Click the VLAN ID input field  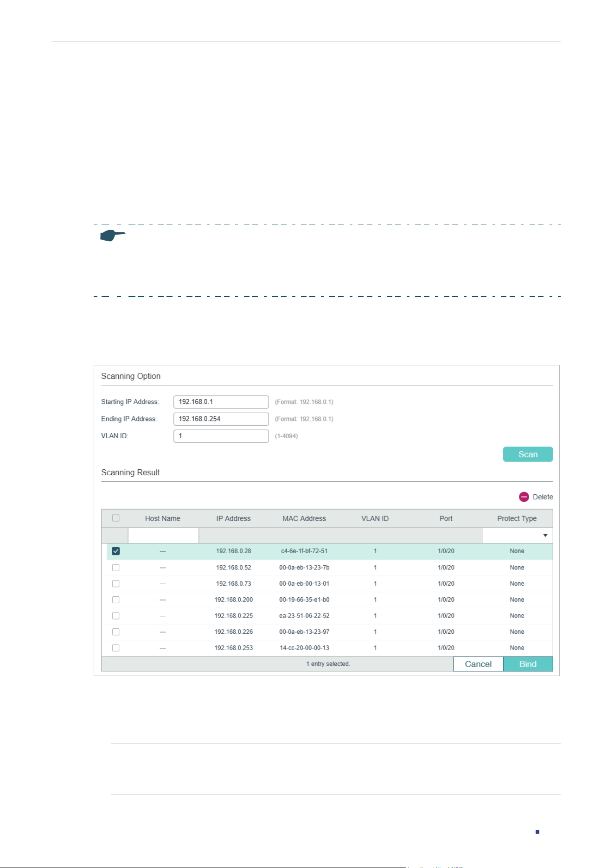[x=221, y=436]
